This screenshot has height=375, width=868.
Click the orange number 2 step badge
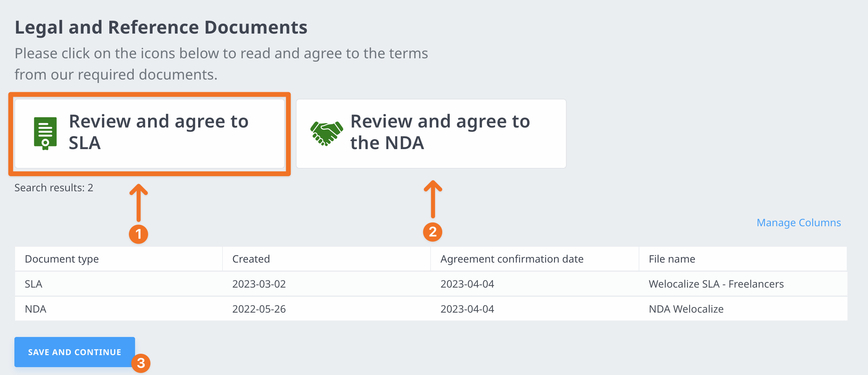(x=433, y=232)
